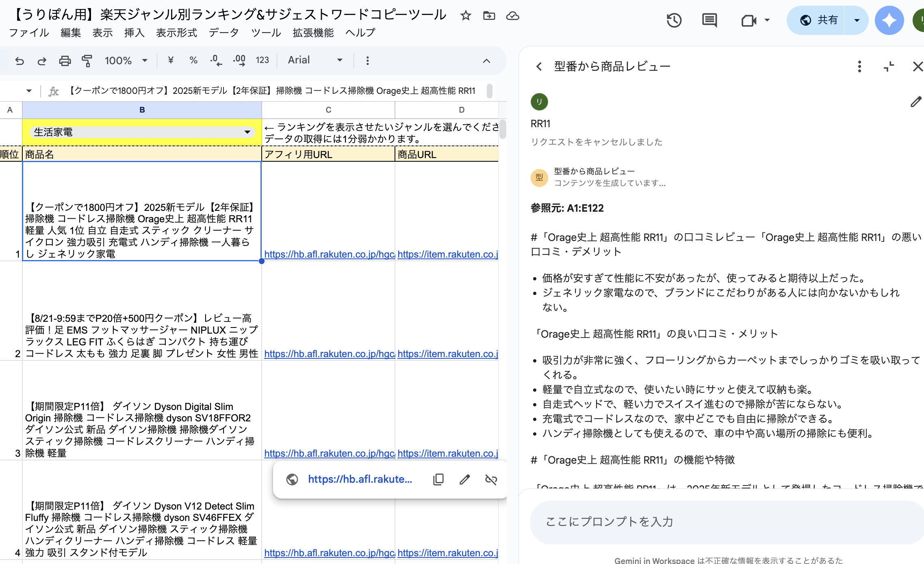Remove link with unlink icon

[x=491, y=479]
